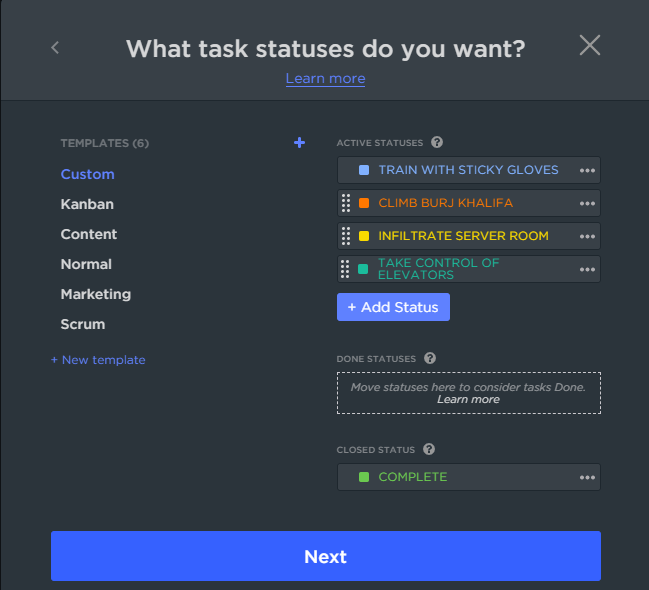Grab drag handle for Infiltrate Server Room

click(346, 236)
